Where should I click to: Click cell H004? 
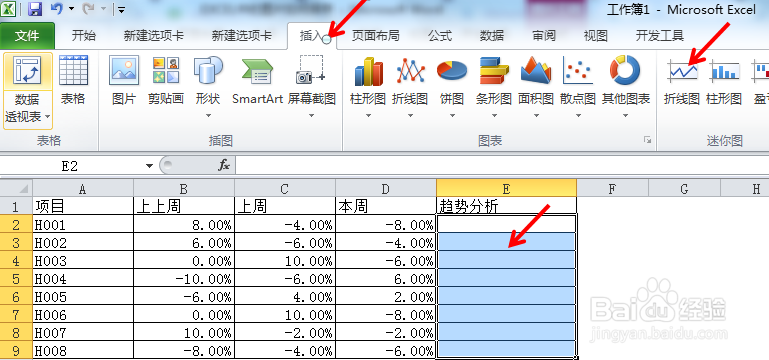(x=83, y=279)
